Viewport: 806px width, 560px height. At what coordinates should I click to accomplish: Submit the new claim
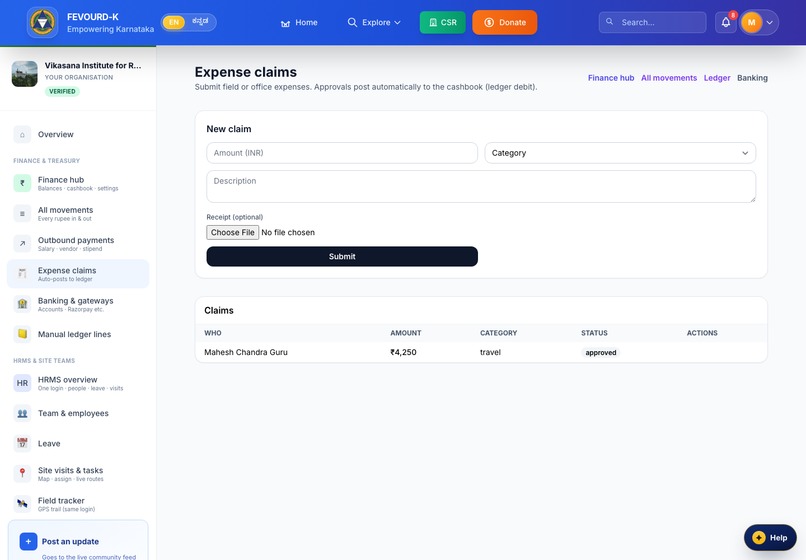pos(342,257)
